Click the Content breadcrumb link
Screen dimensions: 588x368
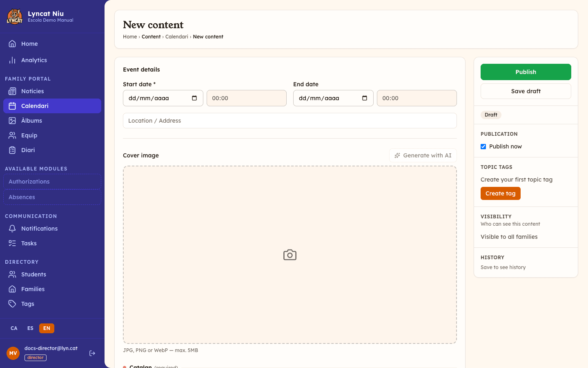point(151,37)
